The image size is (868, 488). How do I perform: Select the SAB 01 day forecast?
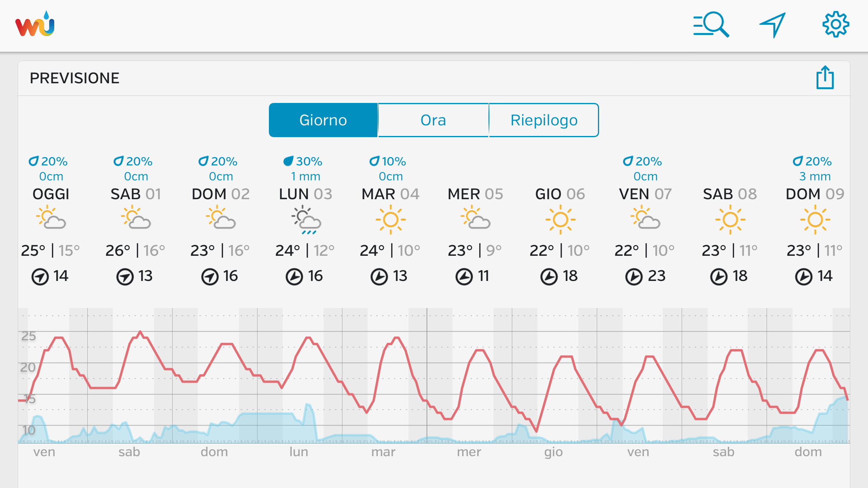pos(136,194)
